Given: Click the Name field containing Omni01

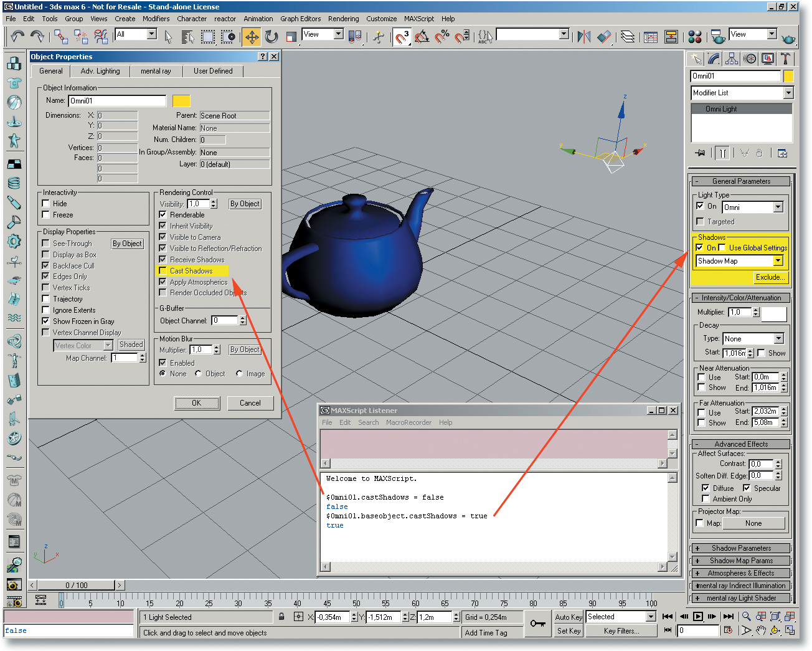Looking at the screenshot, I should [x=117, y=101].
